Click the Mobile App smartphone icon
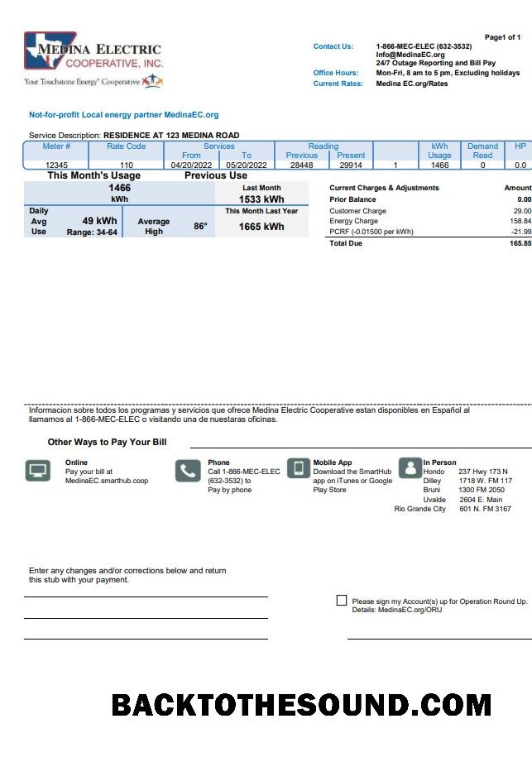The width and height of the screenshot is (532, 757). coord(299,468)
